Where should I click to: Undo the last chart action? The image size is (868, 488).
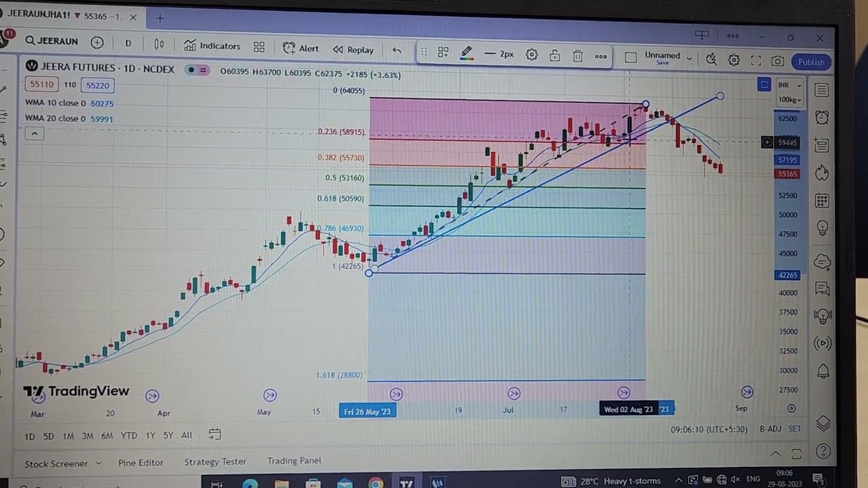coord(397,50)
